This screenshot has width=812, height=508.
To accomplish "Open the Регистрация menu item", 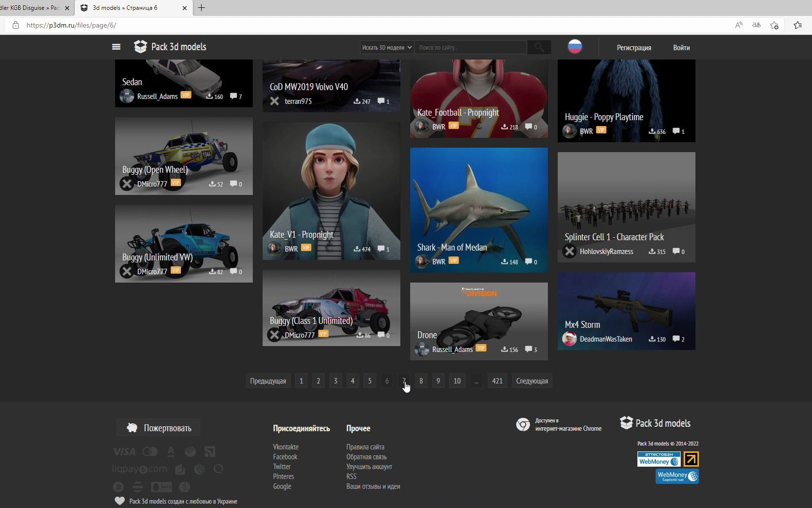I will click(x=634, y=48).
